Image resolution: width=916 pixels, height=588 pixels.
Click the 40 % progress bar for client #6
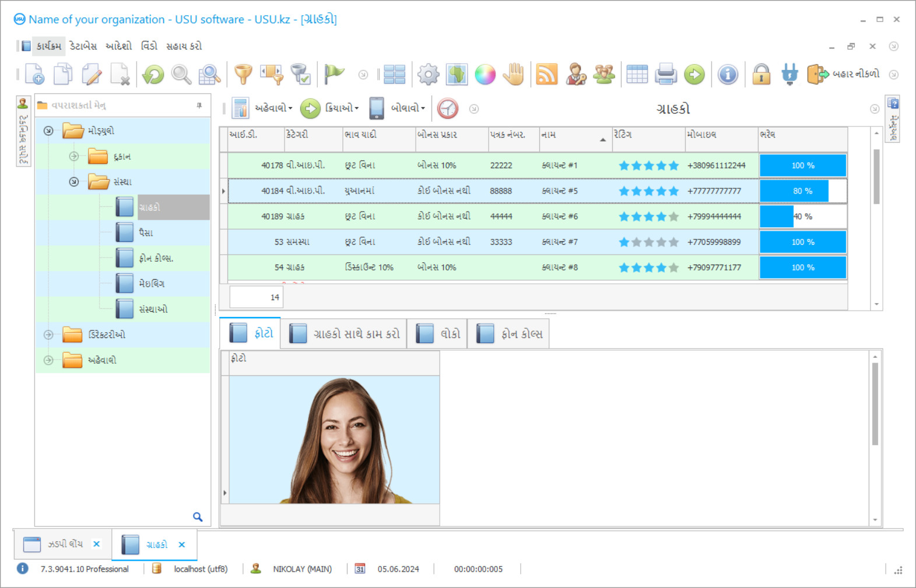[x=802, y=216]
